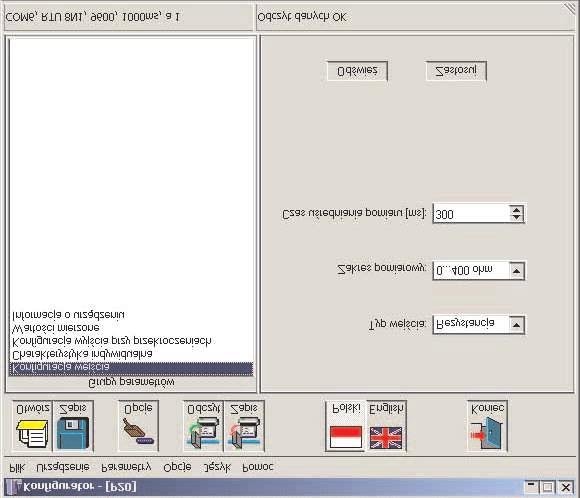Image resolution: width=580 pixels, height=498 pixels.
Task: Minimize the Konfigurator window
Action: [531, 487]
